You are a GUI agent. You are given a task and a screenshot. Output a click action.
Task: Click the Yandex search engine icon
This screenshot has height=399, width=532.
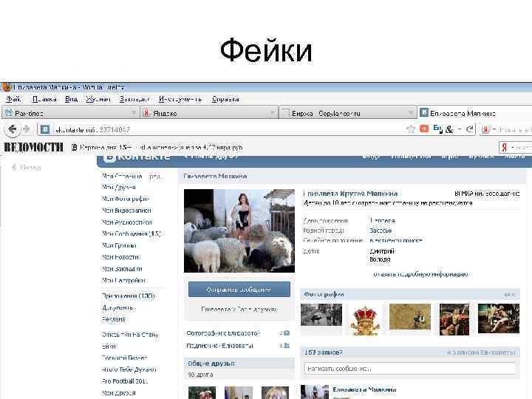point(485,129)
